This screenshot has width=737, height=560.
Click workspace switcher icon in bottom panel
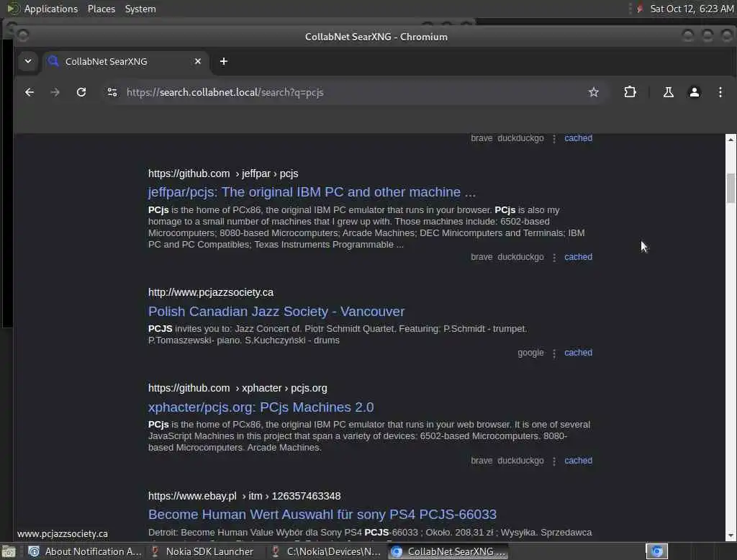click(x=656, y=551)
